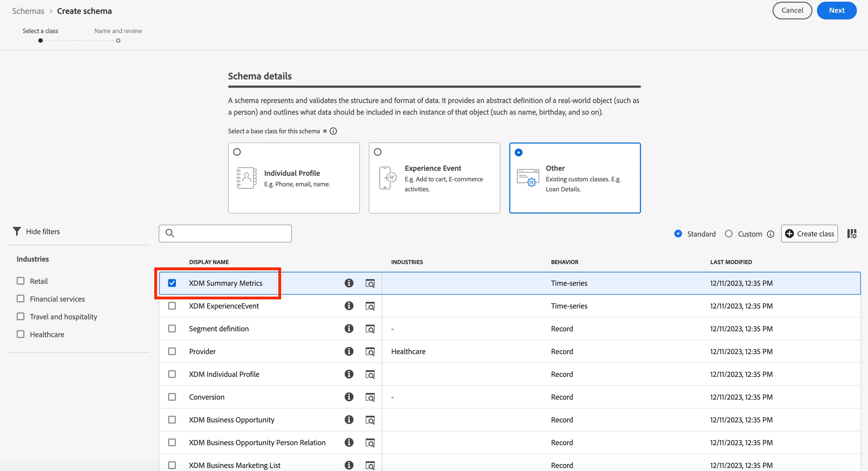The width and height of the screenshot is (868, 471).
Task: Click Next button
Action: 837,11
